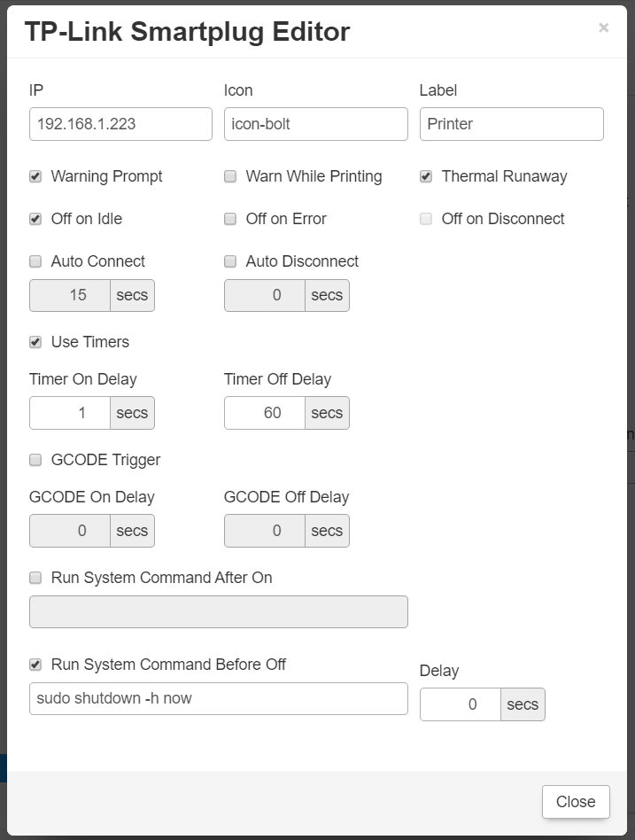The height and width of the screenshot is (840, 635).
Task: Disable Thermal Runaway checkbox
Action: click(426, 176)
